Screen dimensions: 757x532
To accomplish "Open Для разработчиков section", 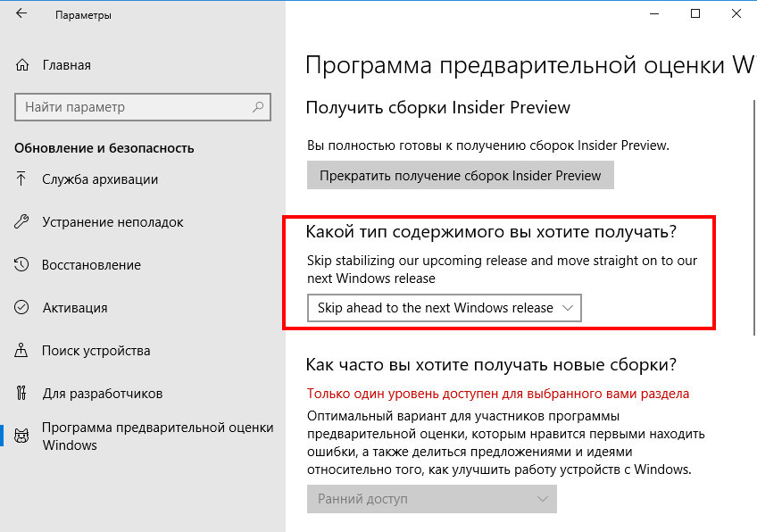I will pyautogui.click(x=103, y=394).
